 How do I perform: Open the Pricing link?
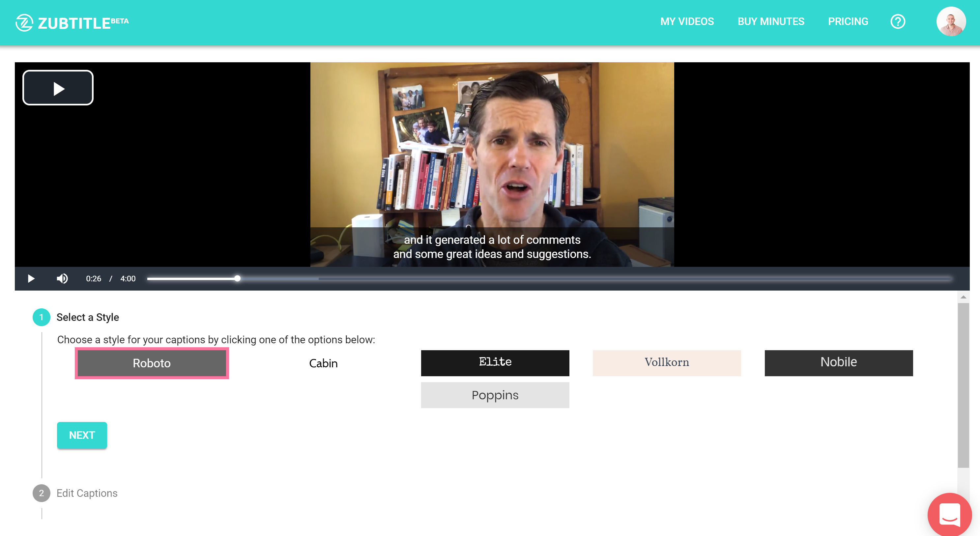[x=848, y=22]
